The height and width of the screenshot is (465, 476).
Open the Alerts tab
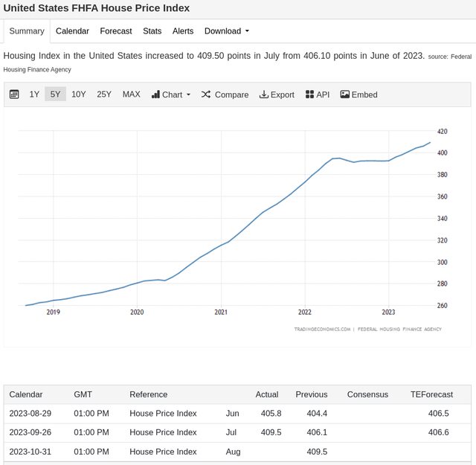coord(183,31)
